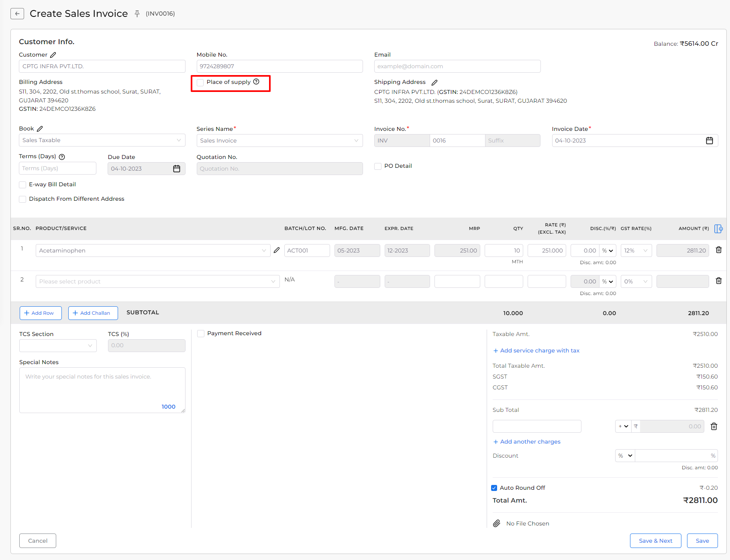The height and width of the screenshot is (560, 730).
Task: Tick the E-way Bill Detail checkbox
Action: tap(22, 185)
